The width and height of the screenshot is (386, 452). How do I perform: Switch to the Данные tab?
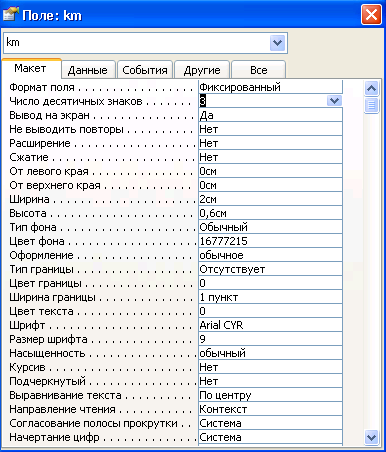tap(88, 70)
